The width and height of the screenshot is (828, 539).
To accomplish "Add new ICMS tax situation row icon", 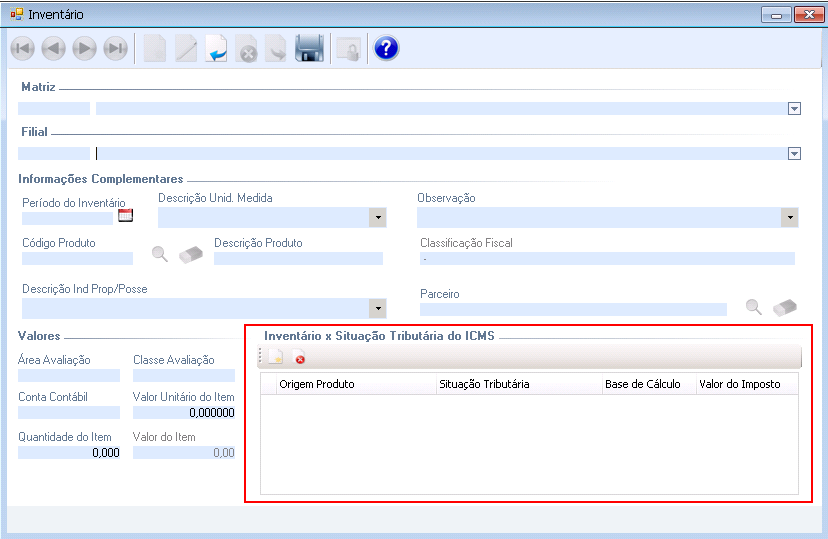I will [276, 358].
